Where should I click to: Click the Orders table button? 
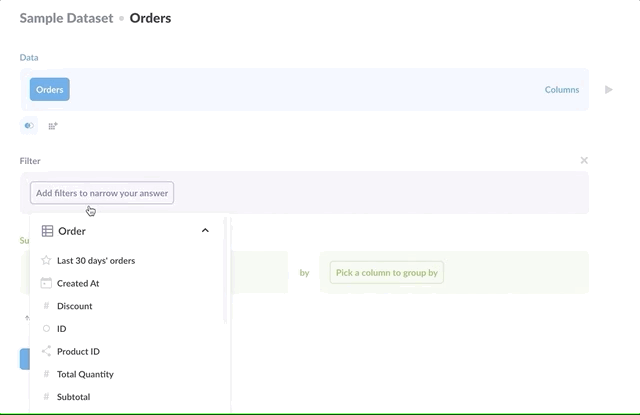(50, 90)
